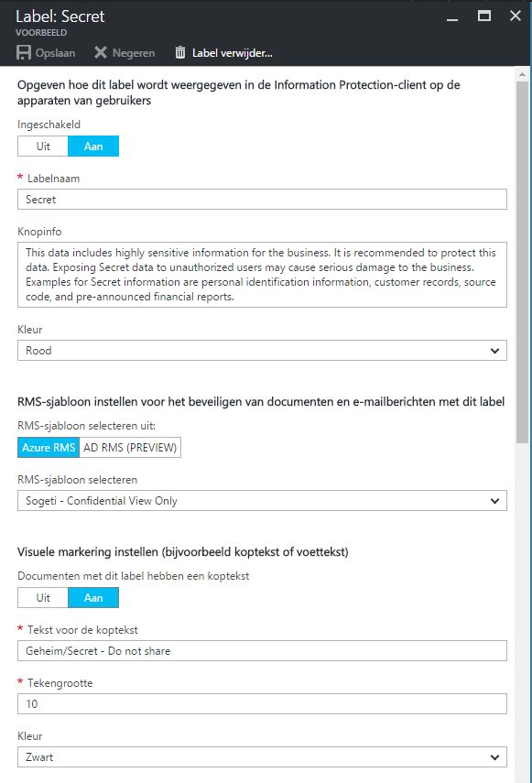Minimize the Label: Secret blade

(452, 17)
